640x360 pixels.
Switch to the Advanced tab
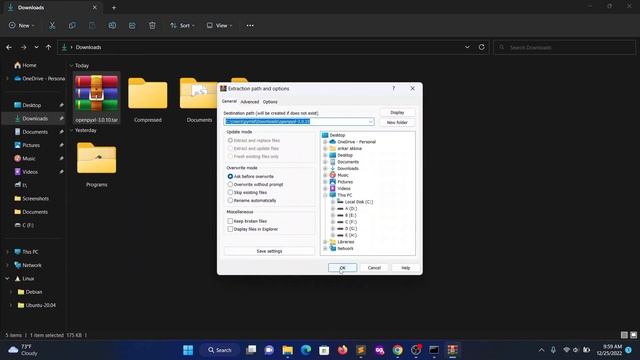coord(249,102)
